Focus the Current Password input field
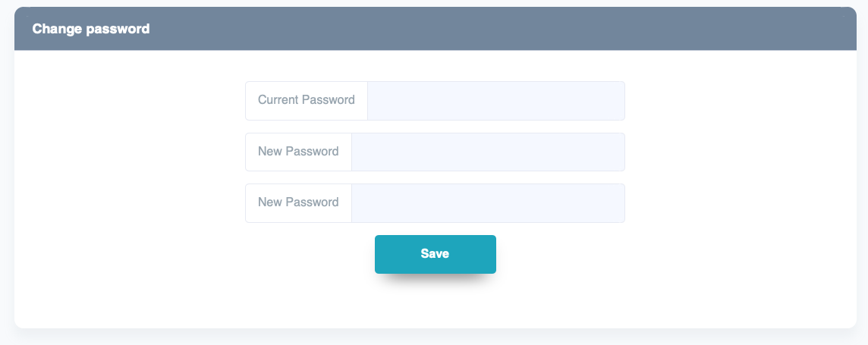The image size is (868, 345). click(x=495, y=101)
